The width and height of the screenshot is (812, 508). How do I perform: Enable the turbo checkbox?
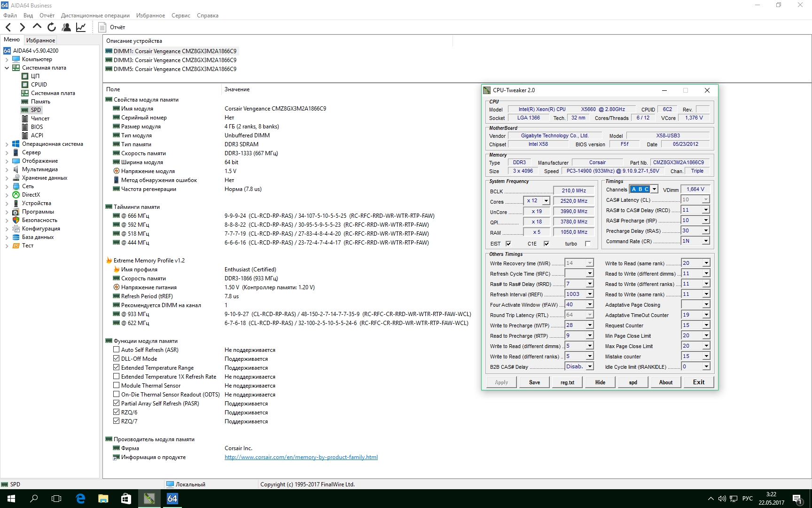(587, 244)
